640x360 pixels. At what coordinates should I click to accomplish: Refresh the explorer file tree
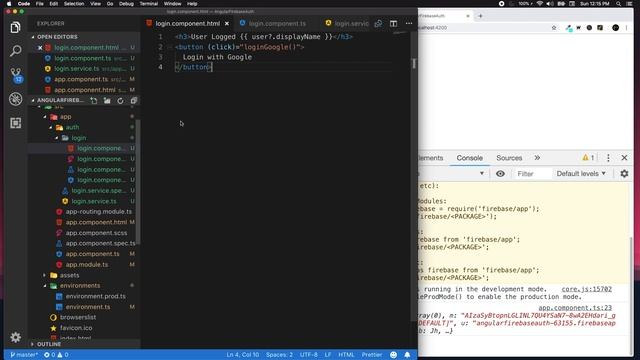(120, 100)
